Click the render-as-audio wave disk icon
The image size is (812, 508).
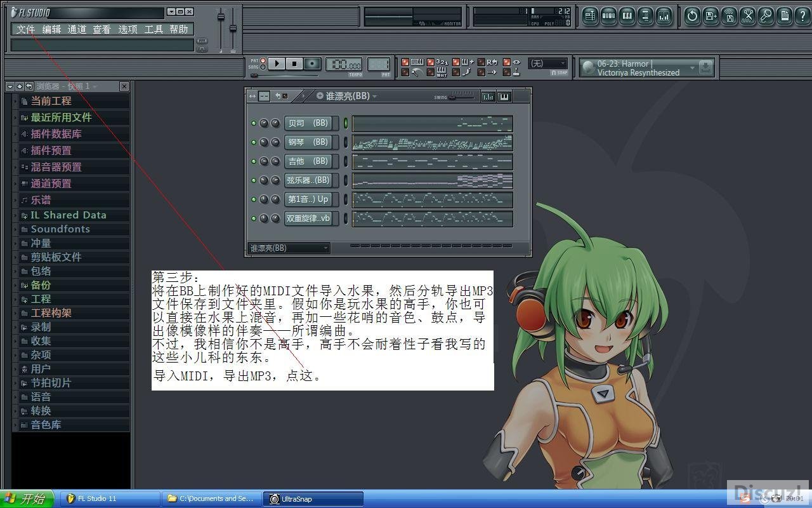(x=729, y=17)
